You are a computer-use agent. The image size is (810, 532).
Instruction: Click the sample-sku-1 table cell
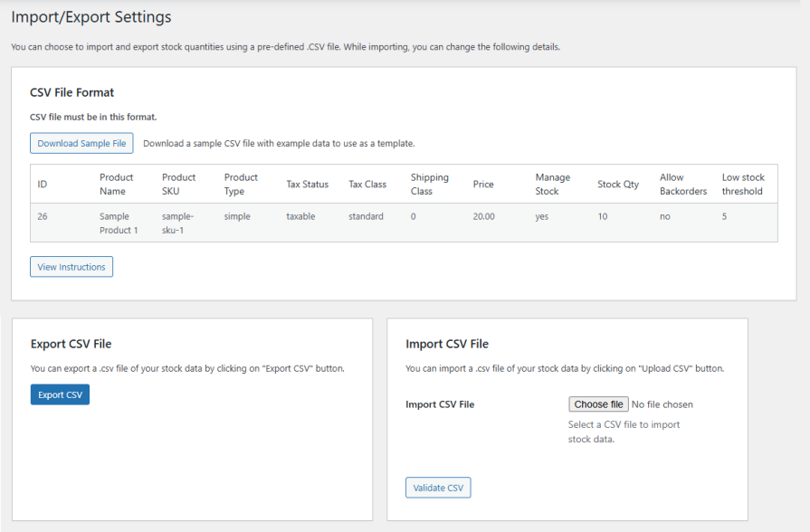(x=177, y=223)
